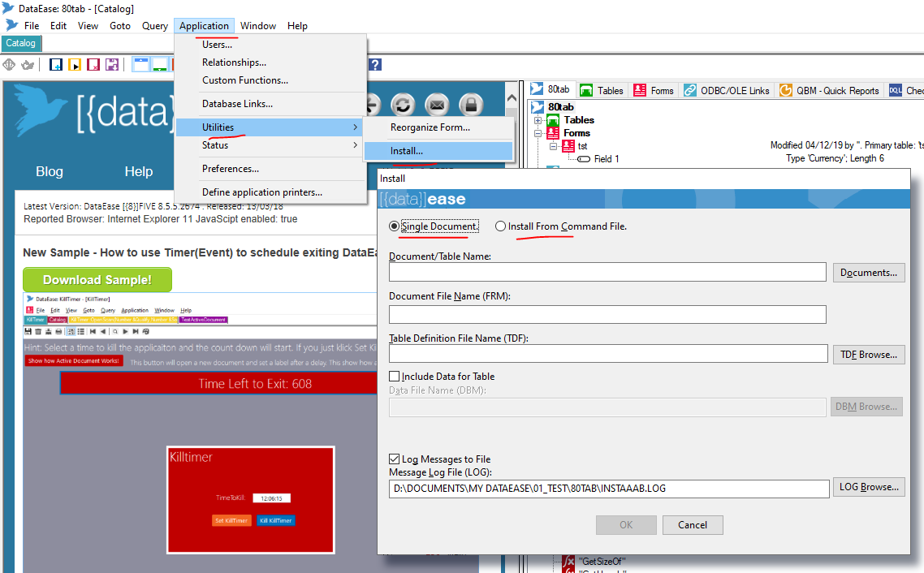Click the Cancel button in Install dialog
This screenshot has height=573, width=924.
coord(693,525)
